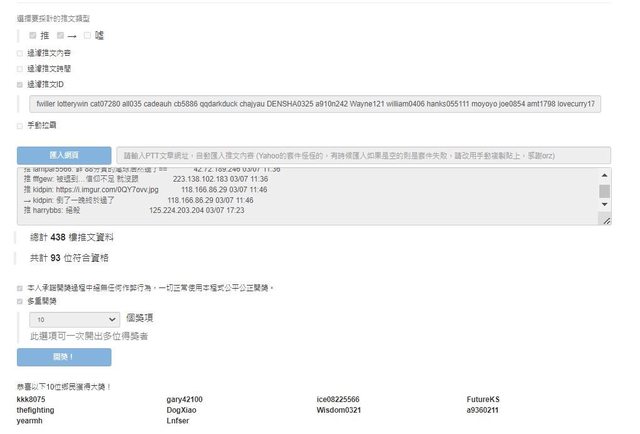The width and height of the screenshot is (640, 434).
Task: Toggle the 過濾推文ID filter checkbox
Action: point(20,85)
